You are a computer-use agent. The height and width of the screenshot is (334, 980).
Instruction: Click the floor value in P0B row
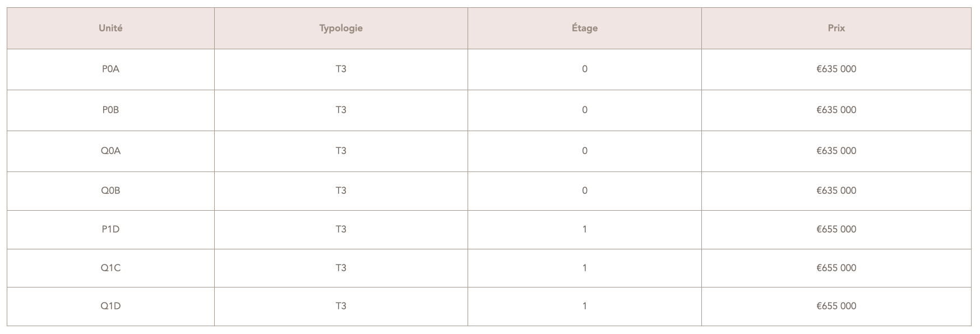click(x=585, y=110)
